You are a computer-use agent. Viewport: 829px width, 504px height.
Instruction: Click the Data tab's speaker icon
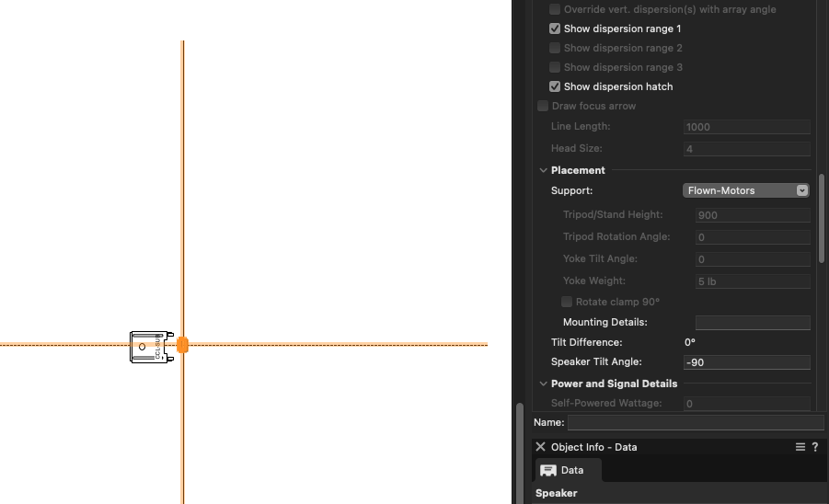point(548,470)
